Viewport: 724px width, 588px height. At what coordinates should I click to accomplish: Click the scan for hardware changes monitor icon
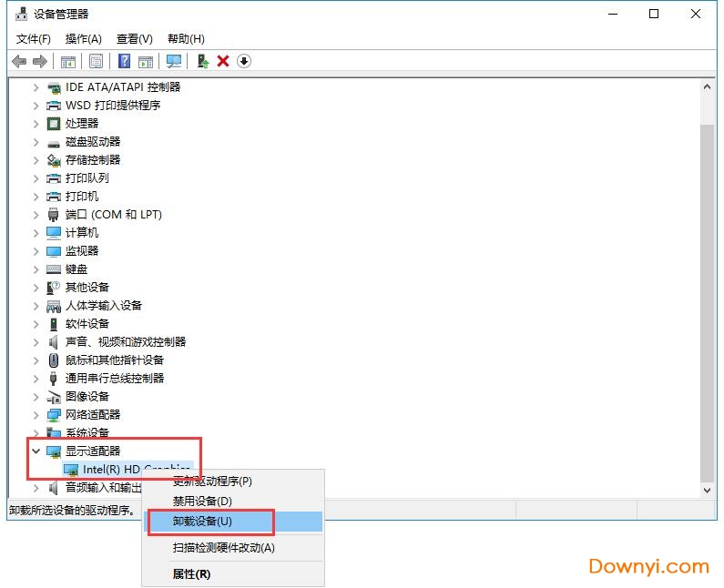coord(174,61)
